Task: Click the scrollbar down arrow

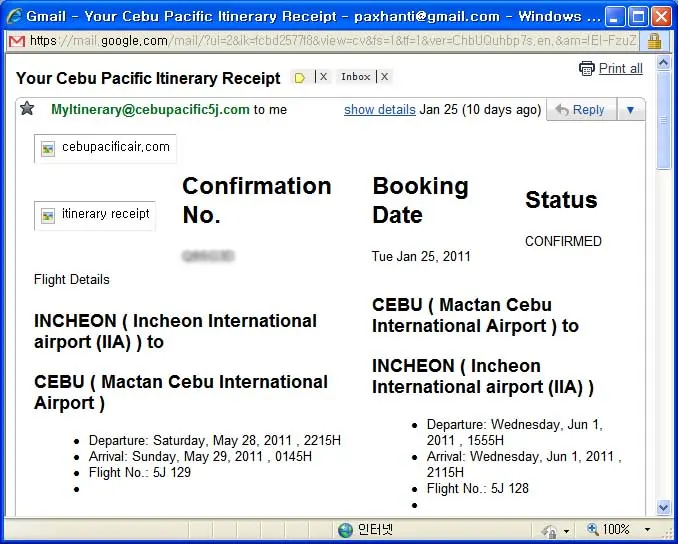Action: click(663, 507)
